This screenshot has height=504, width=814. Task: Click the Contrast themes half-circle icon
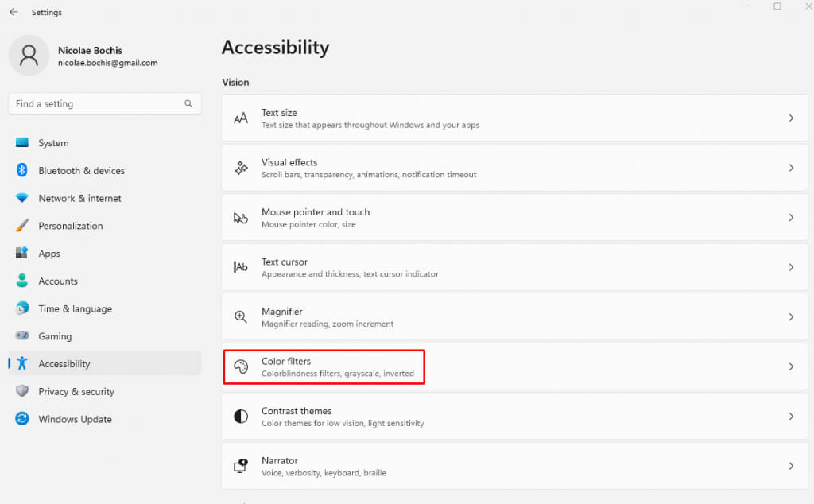(x=241, y=417)
